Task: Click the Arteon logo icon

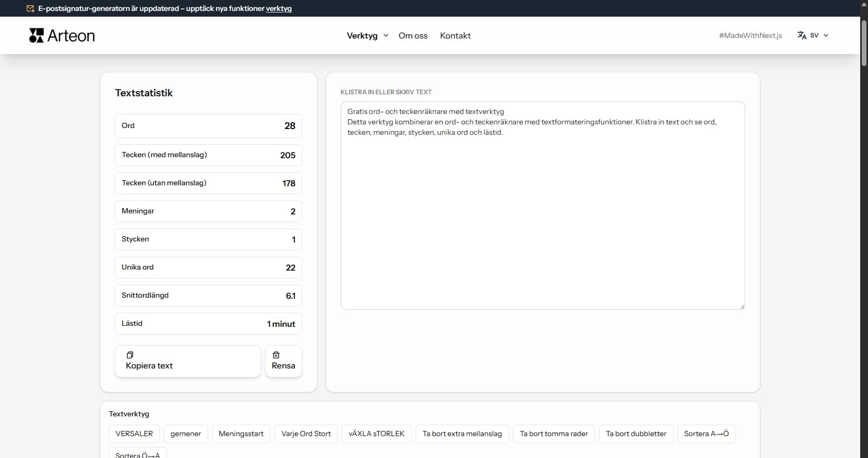Action: [36, 35]
